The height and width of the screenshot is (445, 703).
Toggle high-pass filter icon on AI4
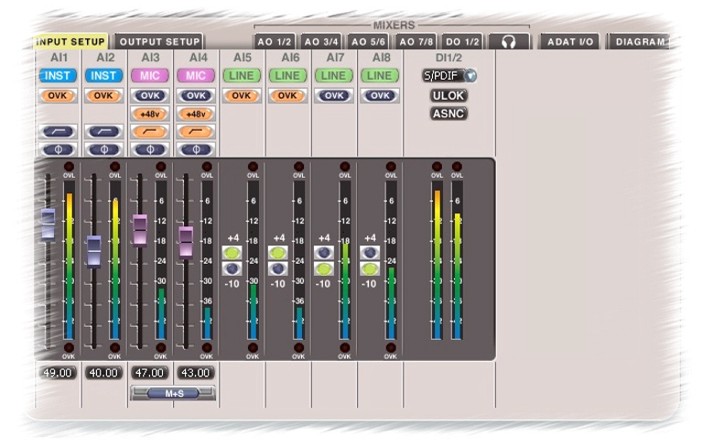pyautogui.click(x=196, y=132)
